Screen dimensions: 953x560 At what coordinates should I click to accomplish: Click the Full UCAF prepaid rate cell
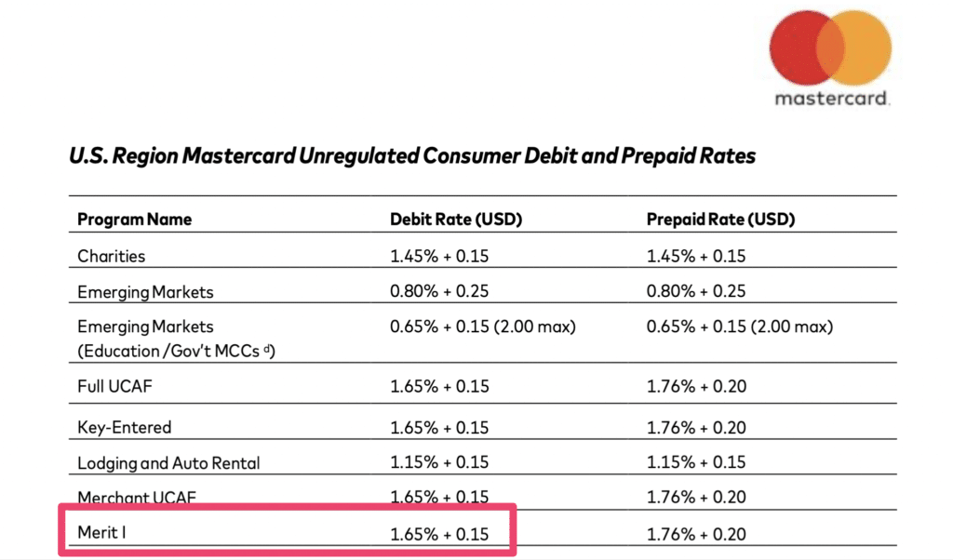[696, 386]
